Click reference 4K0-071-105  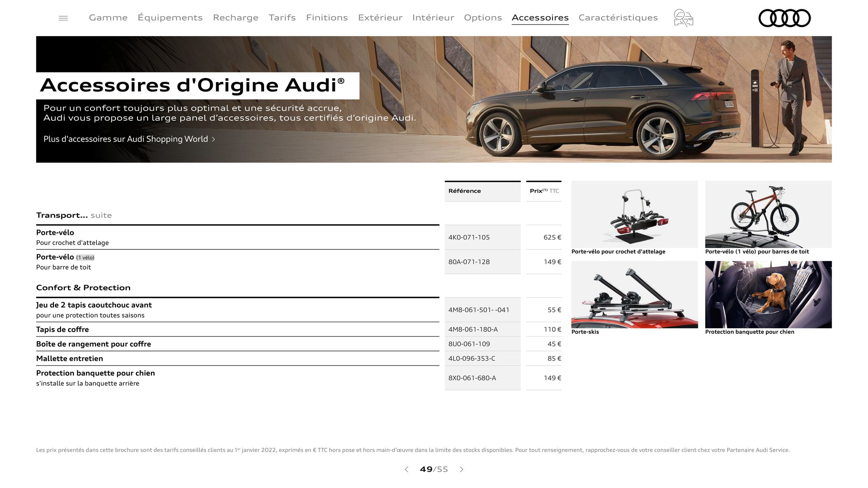(469, 237)
